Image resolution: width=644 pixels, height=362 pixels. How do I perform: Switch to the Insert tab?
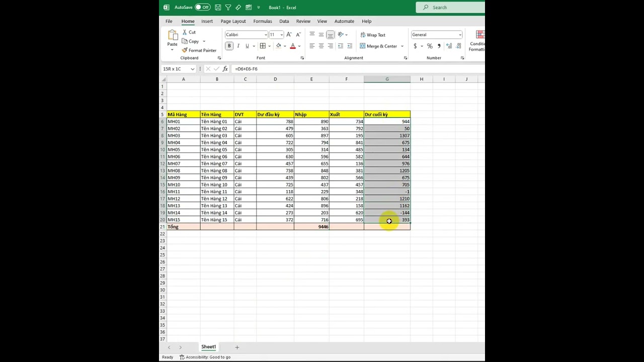coord(207,21)
